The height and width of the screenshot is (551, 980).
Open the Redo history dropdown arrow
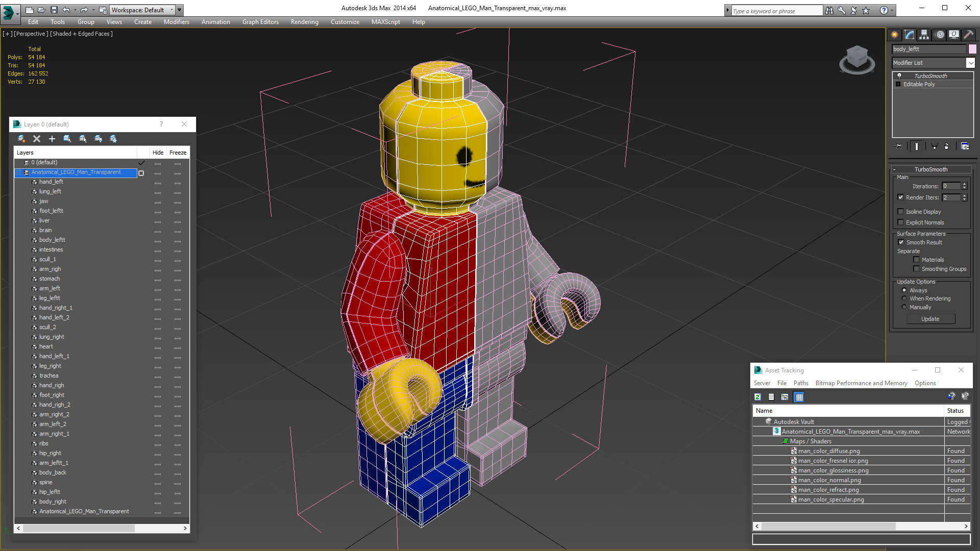click(93, 10)
